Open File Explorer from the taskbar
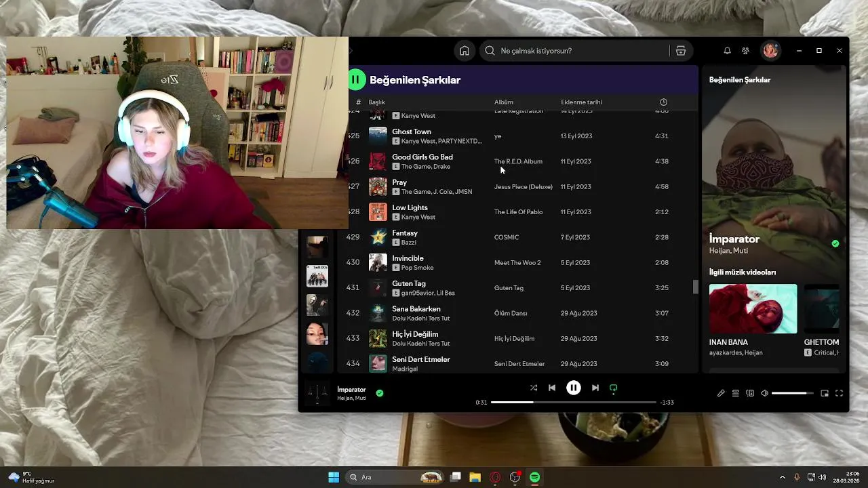868x488 pixels. click(x=475, y=477)
